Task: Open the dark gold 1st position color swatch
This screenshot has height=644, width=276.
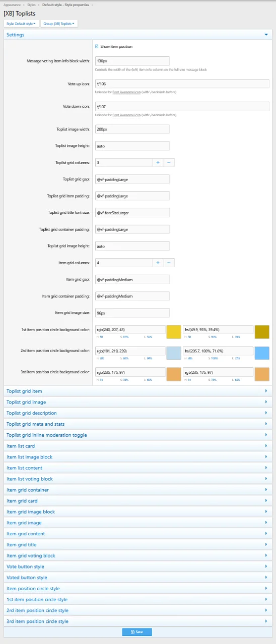Action: 262,332
